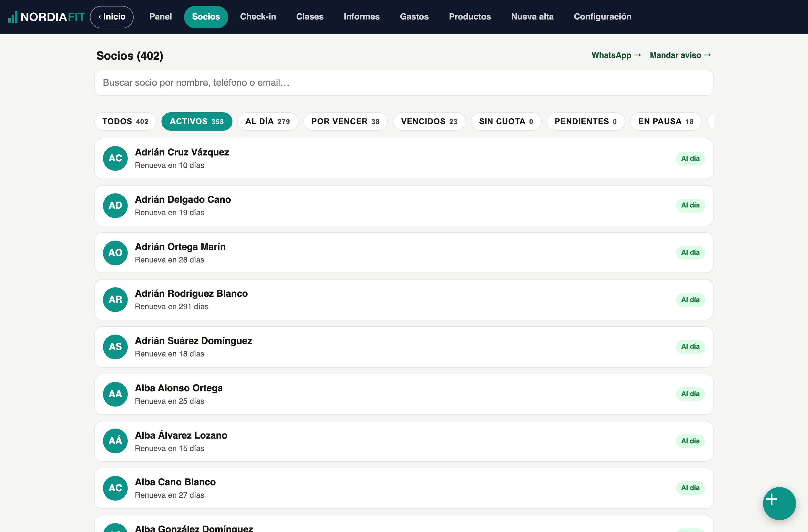
Task: Select the name Adrián Rodríguez Blanco
Action: 191,293
